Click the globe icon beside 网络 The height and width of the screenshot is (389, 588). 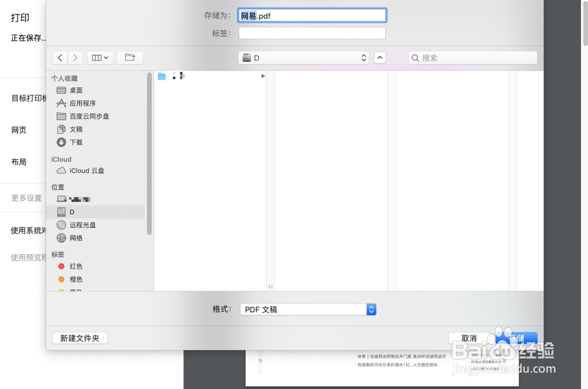click(x=61, y=238)
